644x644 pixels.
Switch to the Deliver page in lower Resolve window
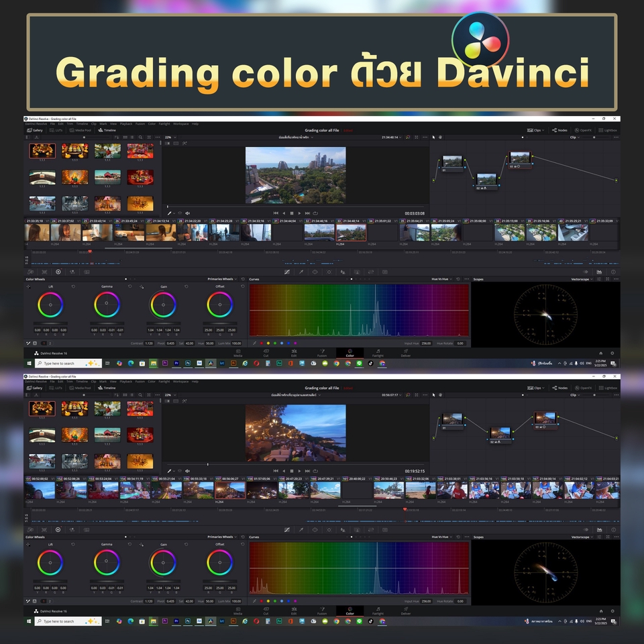[x=406, y=611]
